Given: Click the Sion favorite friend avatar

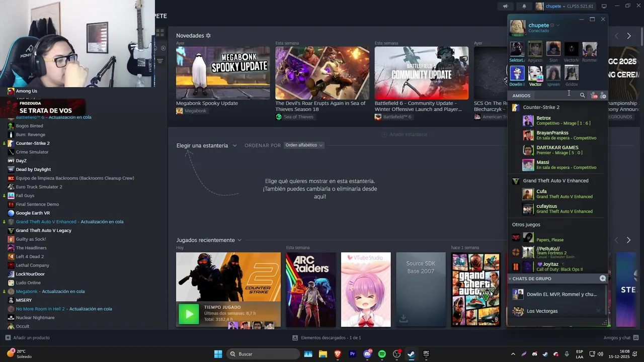Looking at the screenshot, I should tap(553, 49).
